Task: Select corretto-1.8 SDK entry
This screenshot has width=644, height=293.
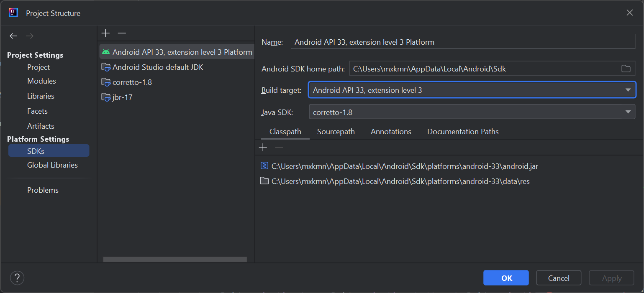Action: tap(177, 82)
